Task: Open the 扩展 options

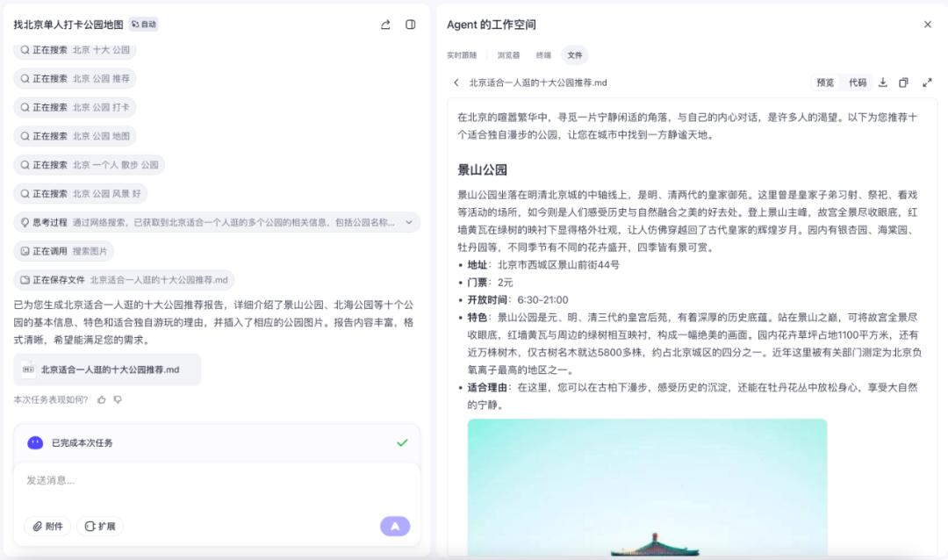Action: 100,526
